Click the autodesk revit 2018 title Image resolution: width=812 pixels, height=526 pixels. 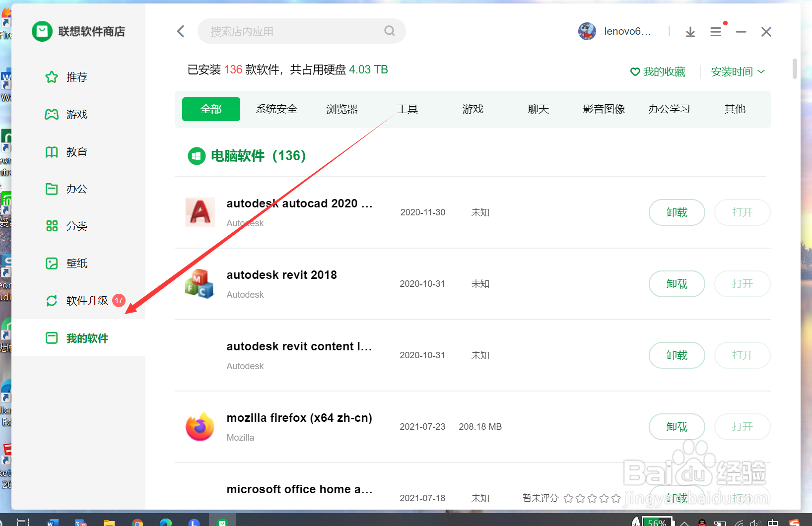pyautogui.click(x=281, y=275)
